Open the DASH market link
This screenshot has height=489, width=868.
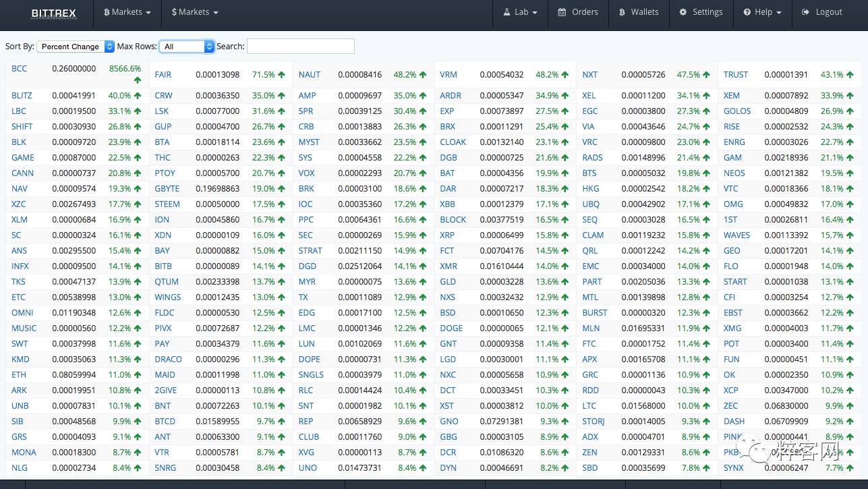point(734,422)
